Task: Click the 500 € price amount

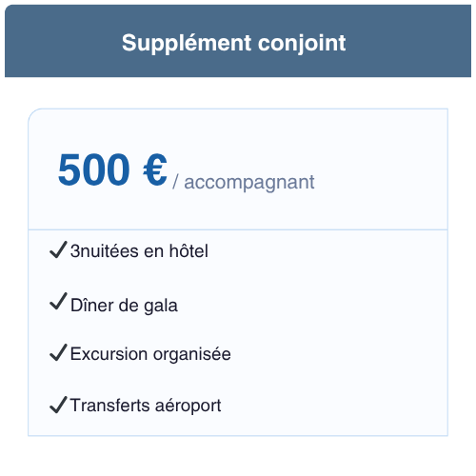Action: pyautogui.click(x=112, y=169)
